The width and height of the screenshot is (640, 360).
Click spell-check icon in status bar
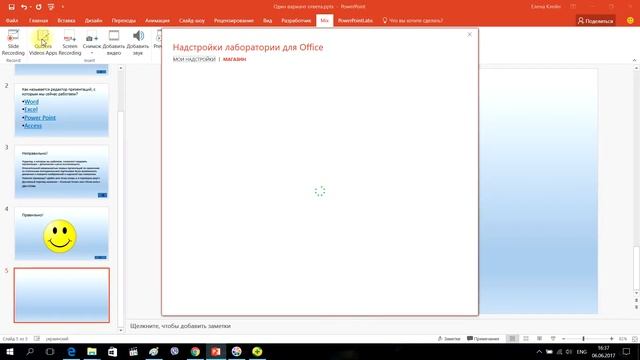click(37, 339)
